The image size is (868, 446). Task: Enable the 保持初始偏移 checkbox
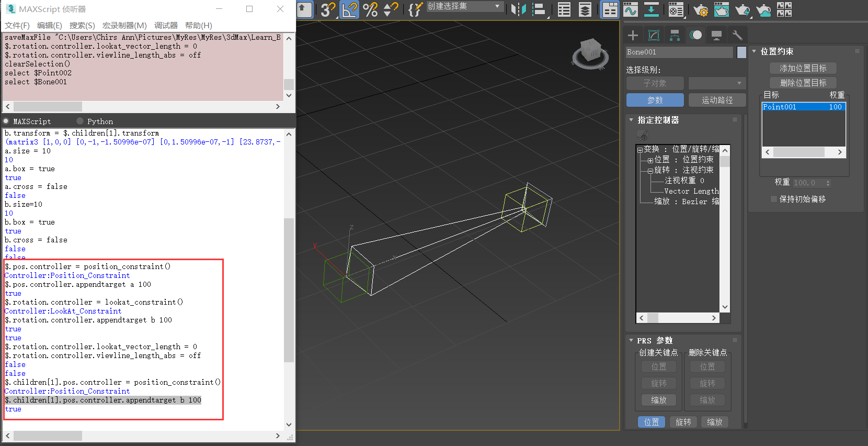pyautogui.click(x=774, y=199)
